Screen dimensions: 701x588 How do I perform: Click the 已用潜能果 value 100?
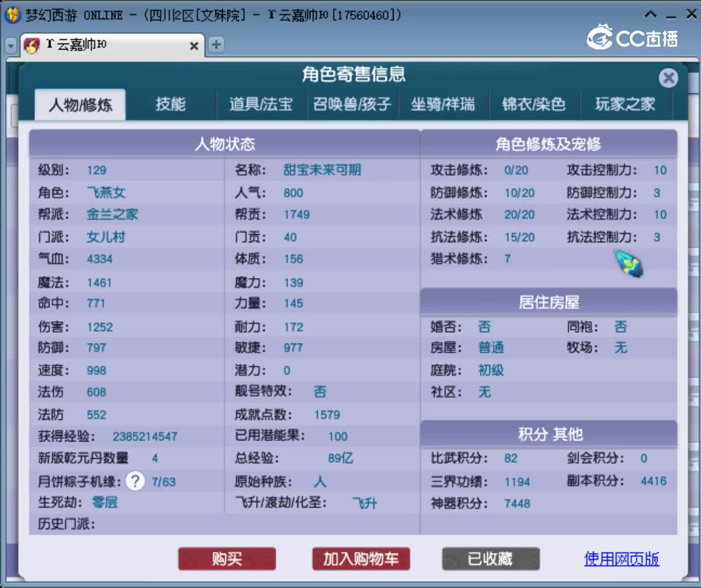tap(337, 436)
